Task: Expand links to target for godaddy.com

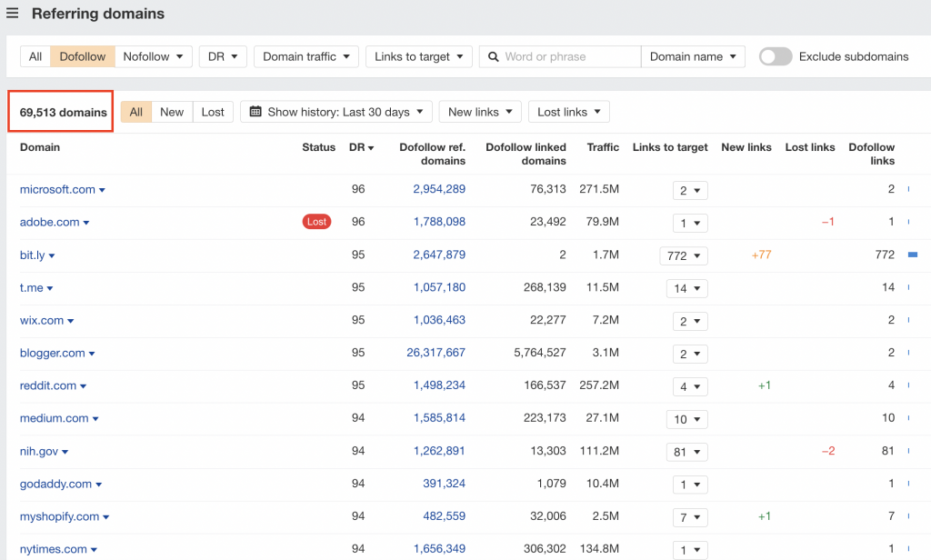Action: click(690, 485)
